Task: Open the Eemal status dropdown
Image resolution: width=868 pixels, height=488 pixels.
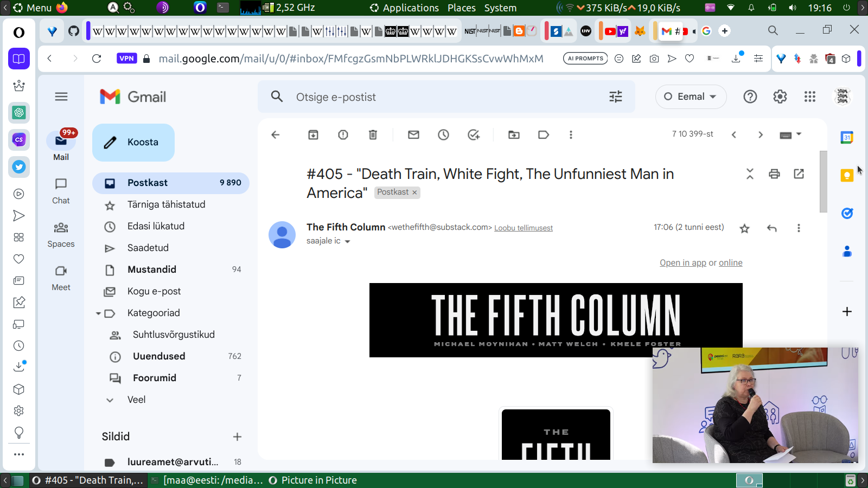Action: tap(691, 97)
